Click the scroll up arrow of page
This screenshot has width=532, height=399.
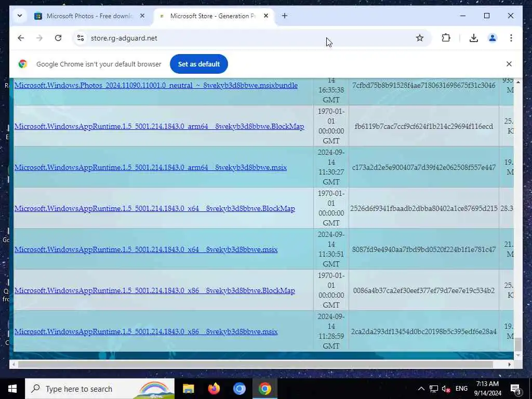pos(518,82)
